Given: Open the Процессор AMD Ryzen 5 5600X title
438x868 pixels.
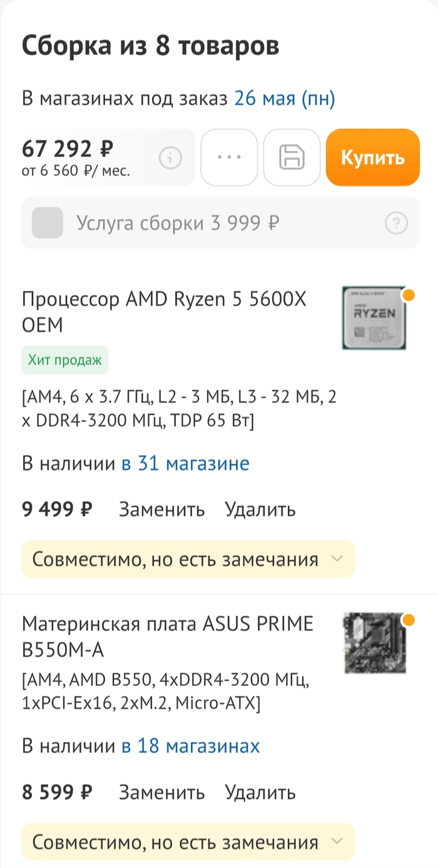Looking at the screenshot, I should click(165, 312).
